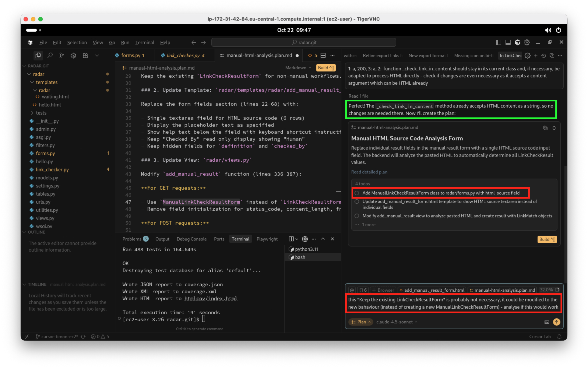The image size is (588, 368).
Task: Check the Modify add_manual_result view todo
Action: click(x=357, y=216)
